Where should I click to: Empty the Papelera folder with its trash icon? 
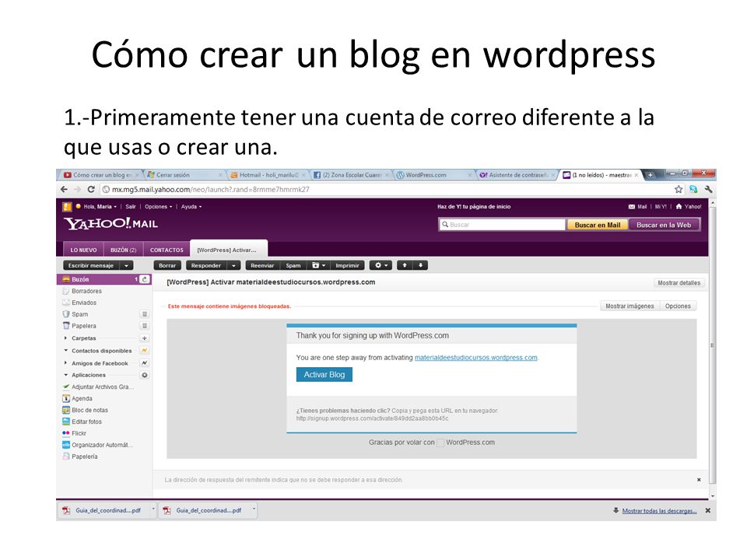click(145, 326)
